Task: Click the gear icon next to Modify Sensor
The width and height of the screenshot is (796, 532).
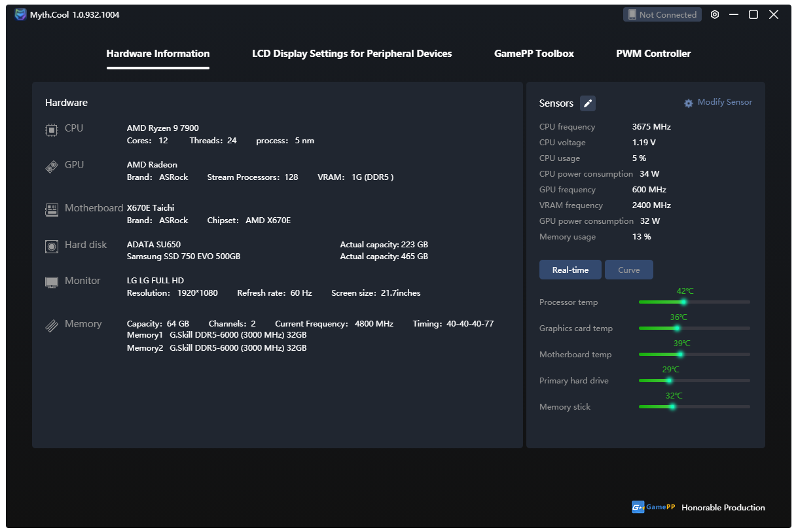Action: pos(689,103)
